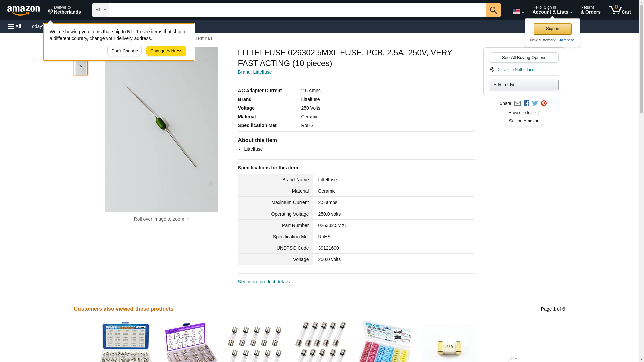Share product on Twitter icon

coord(535,103)
